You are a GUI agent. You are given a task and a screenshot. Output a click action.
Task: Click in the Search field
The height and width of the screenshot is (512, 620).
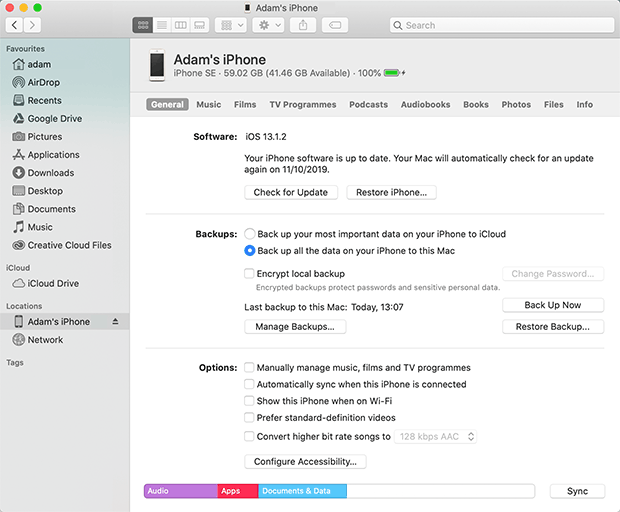tap(502, 25)
